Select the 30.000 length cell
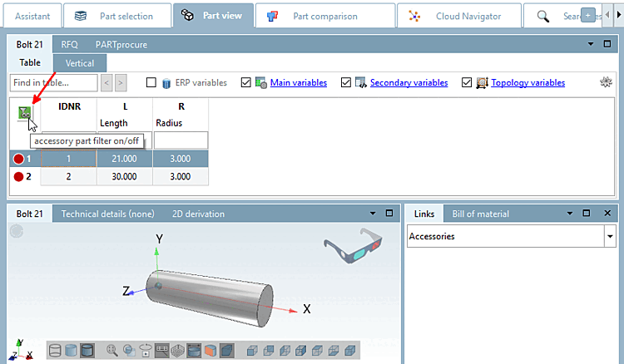 coord(124,176)
